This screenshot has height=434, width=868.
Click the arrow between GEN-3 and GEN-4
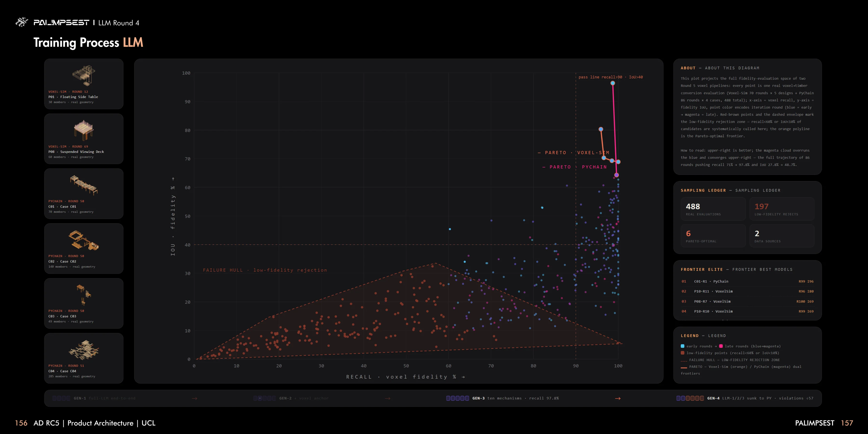point(618,398)
